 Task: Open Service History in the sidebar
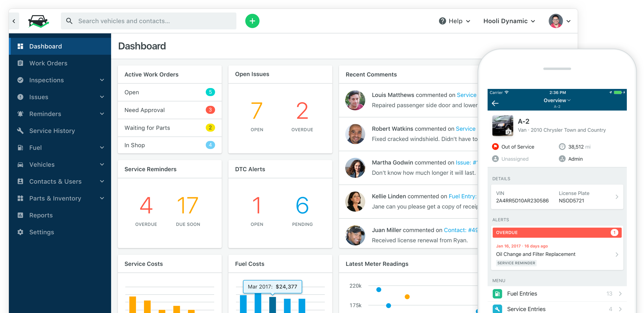coord(60,131)
